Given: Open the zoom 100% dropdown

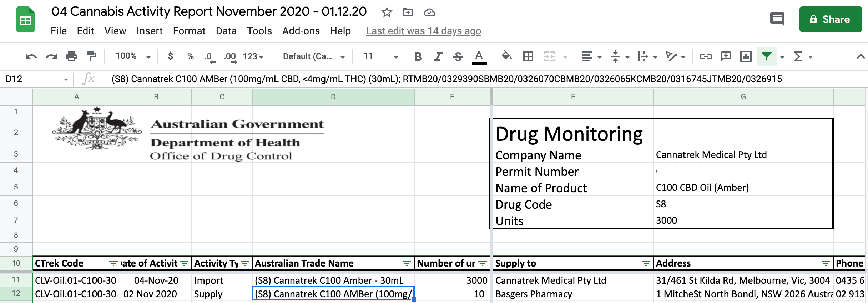Looking at the screenshot, I should [133, 56].
